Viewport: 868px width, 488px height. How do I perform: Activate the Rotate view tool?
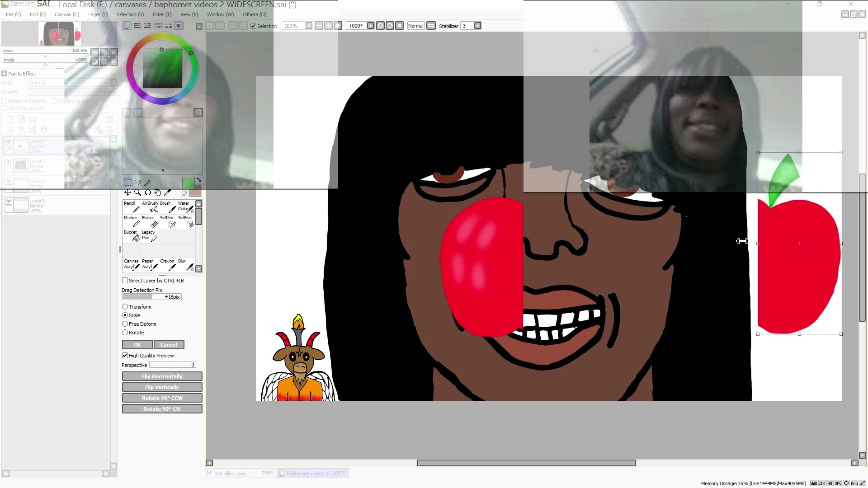pyautogui.click(x=148, y=192)
